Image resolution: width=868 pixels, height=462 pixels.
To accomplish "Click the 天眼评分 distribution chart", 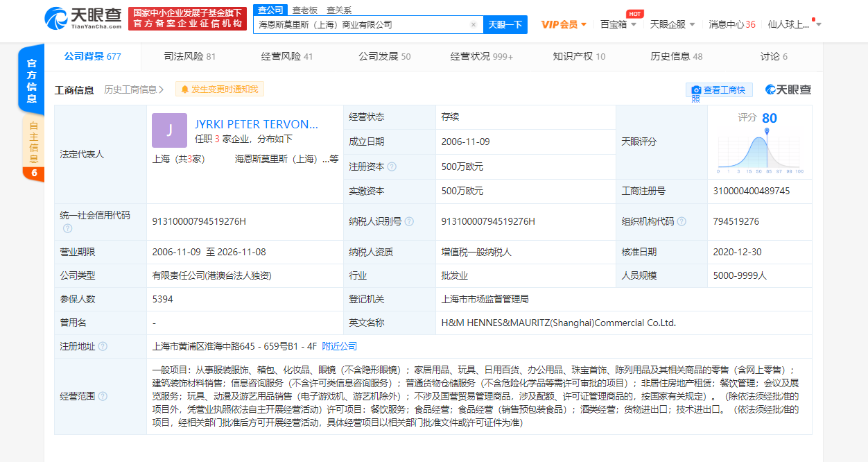I will 760,151.
